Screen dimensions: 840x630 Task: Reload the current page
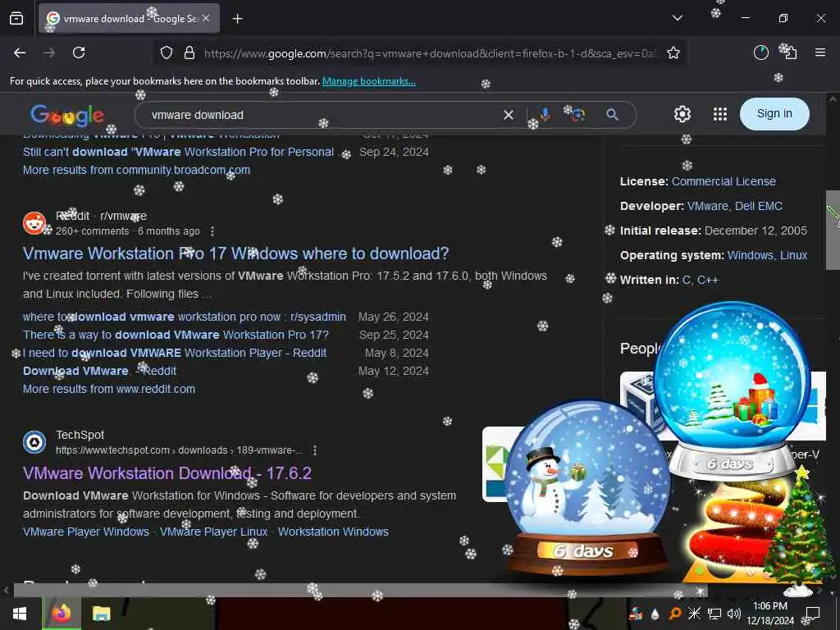(79, 52)
